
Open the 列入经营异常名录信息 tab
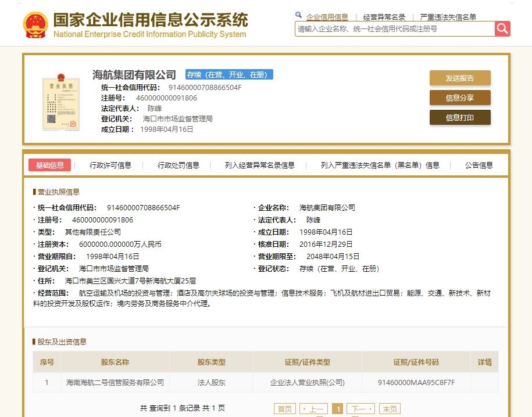tap(259, 165)
